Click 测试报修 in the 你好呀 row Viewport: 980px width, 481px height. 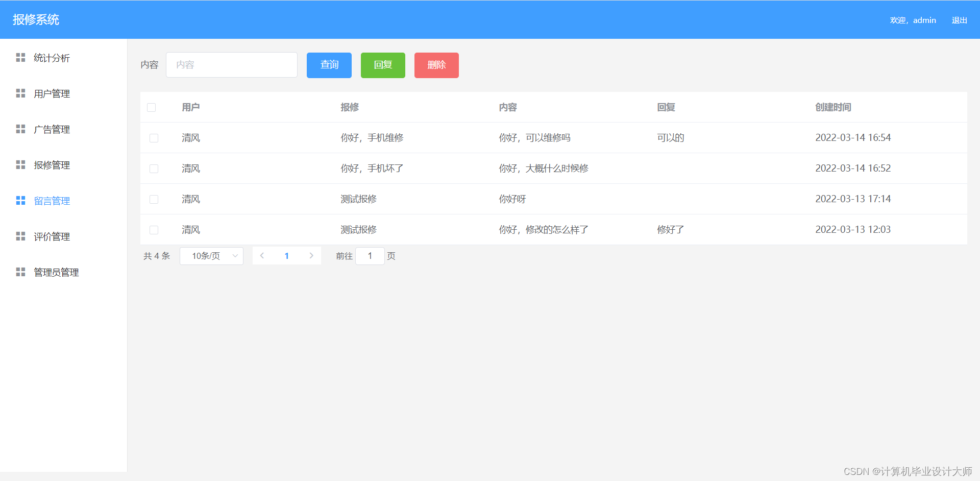(x=358, y=199)
